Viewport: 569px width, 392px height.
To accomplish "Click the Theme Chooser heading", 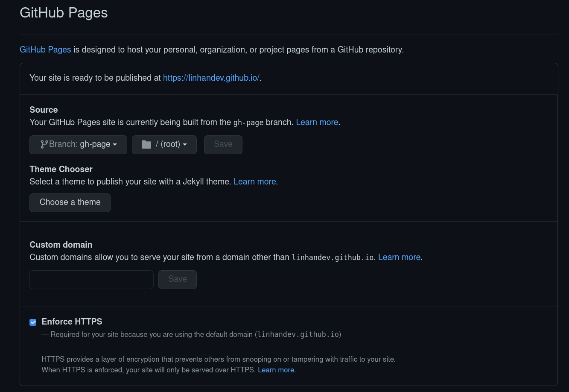I will click(x=61, y=169).
